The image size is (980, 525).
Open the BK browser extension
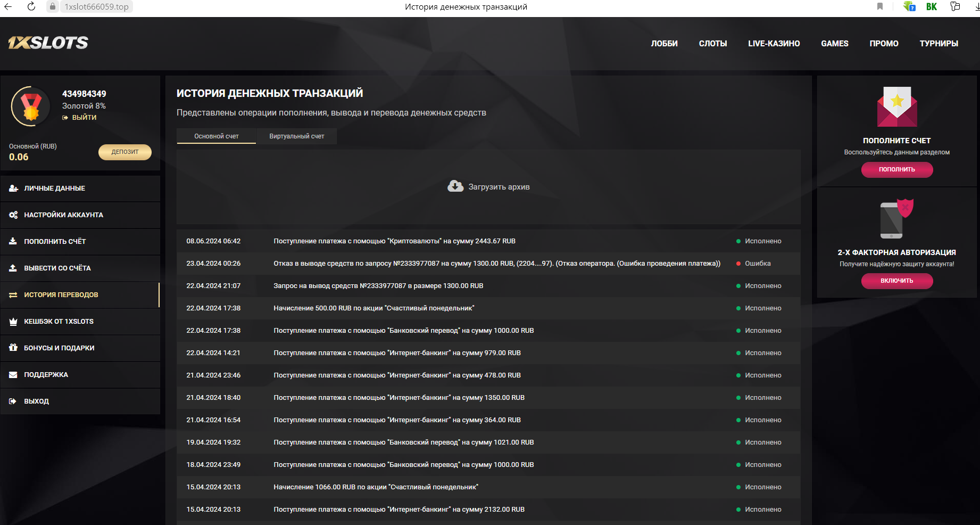(932, 6)
